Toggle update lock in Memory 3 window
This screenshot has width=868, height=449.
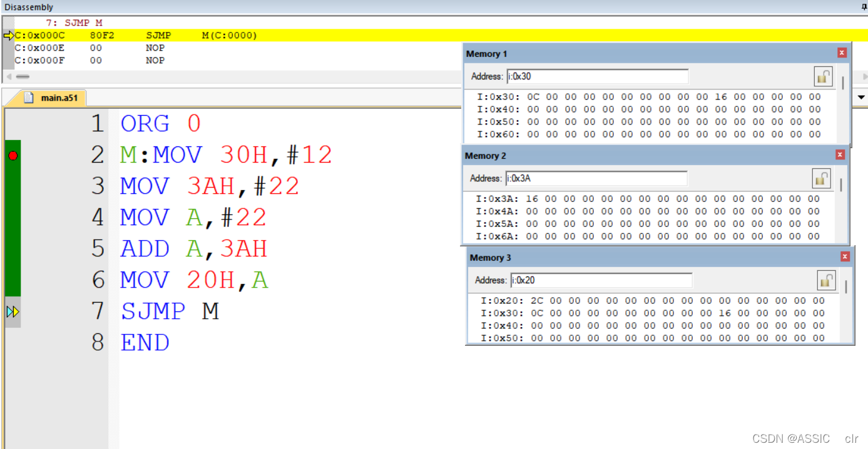(826, 280)
